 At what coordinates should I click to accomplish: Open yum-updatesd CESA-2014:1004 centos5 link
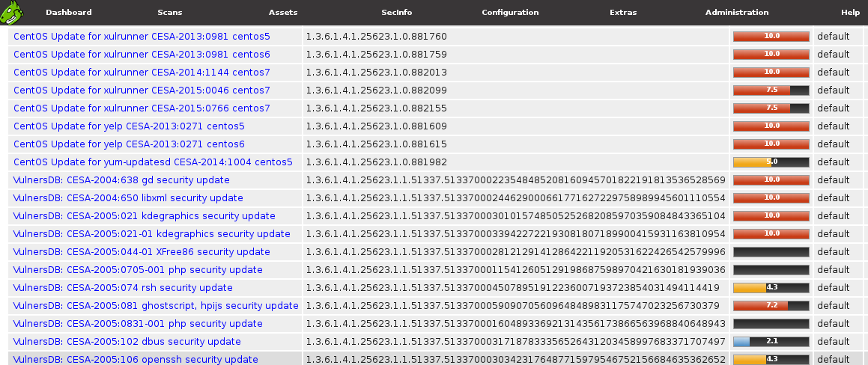(153, 162)
